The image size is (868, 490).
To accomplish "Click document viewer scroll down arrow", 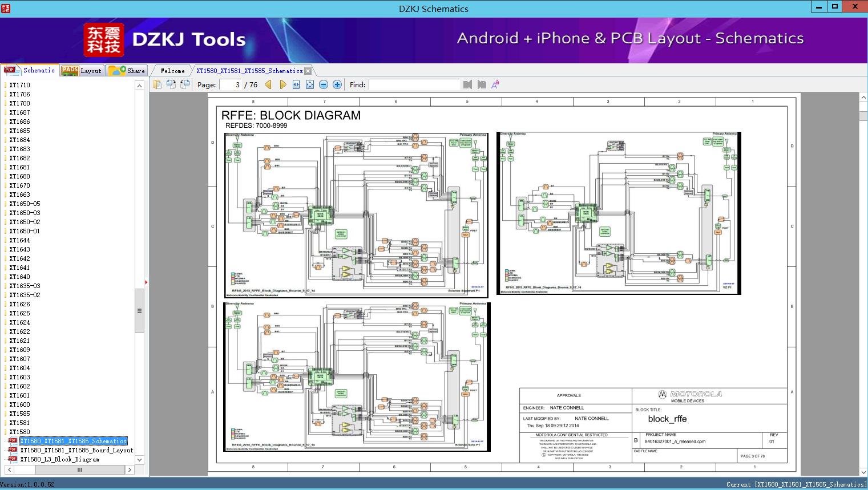I will [863, 472].
